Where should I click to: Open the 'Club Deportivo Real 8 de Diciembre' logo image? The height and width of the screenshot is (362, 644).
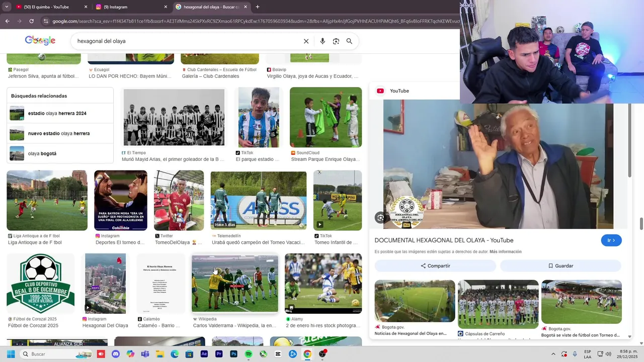41,284
